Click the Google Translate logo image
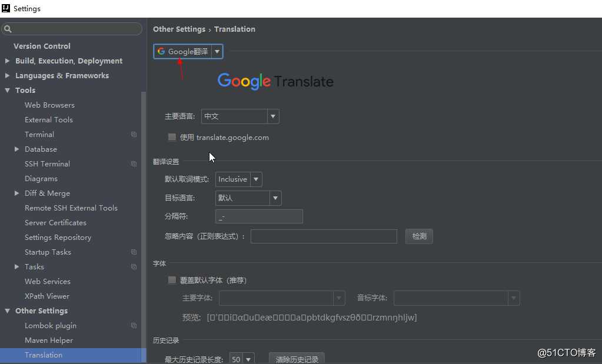 (x=275, y=81)
